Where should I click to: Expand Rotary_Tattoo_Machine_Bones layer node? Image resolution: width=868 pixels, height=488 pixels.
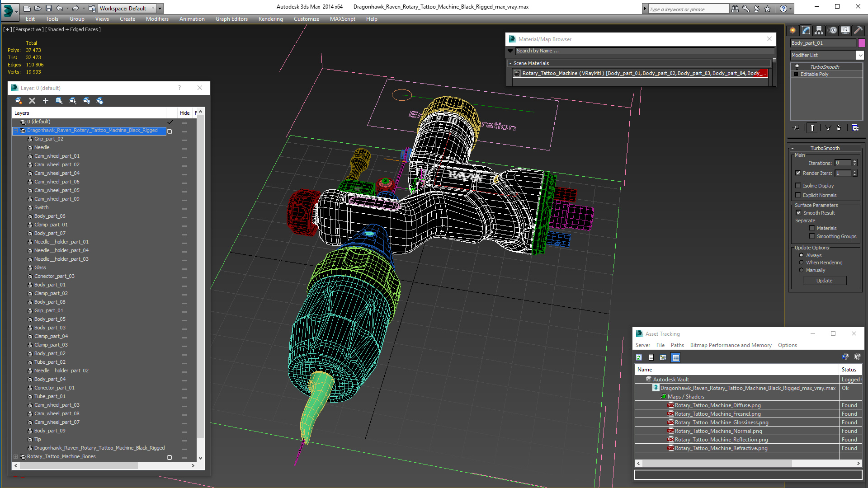tap(16, 457)
